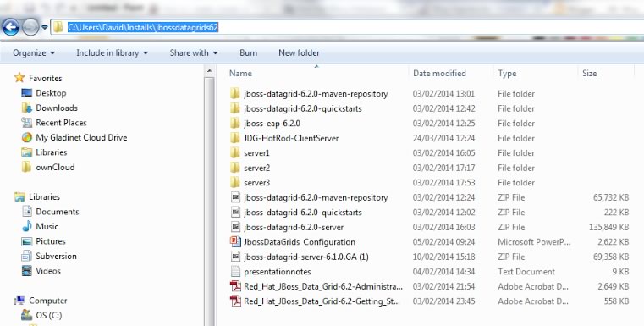This screenshot has width=644, height=326.
Task: Click the Pictures library icon
Action: click(27, 241)
